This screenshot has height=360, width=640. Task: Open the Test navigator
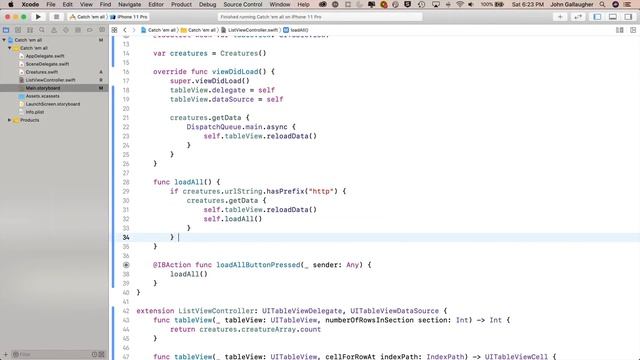pos(66,30)
